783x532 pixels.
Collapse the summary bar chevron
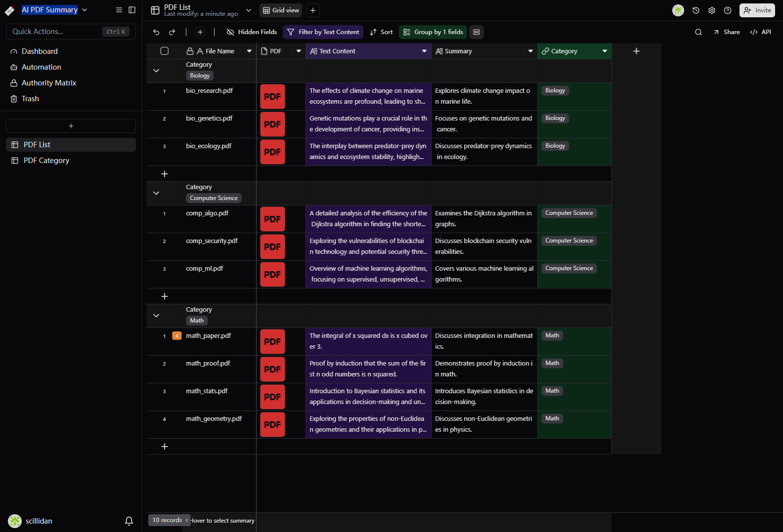pos(187,520)
